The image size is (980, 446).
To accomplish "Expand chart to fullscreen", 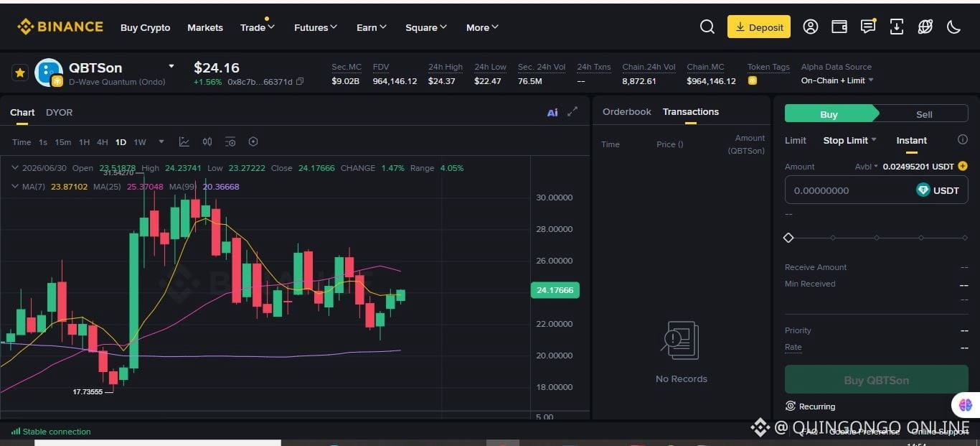I will [x=573, y=112].
